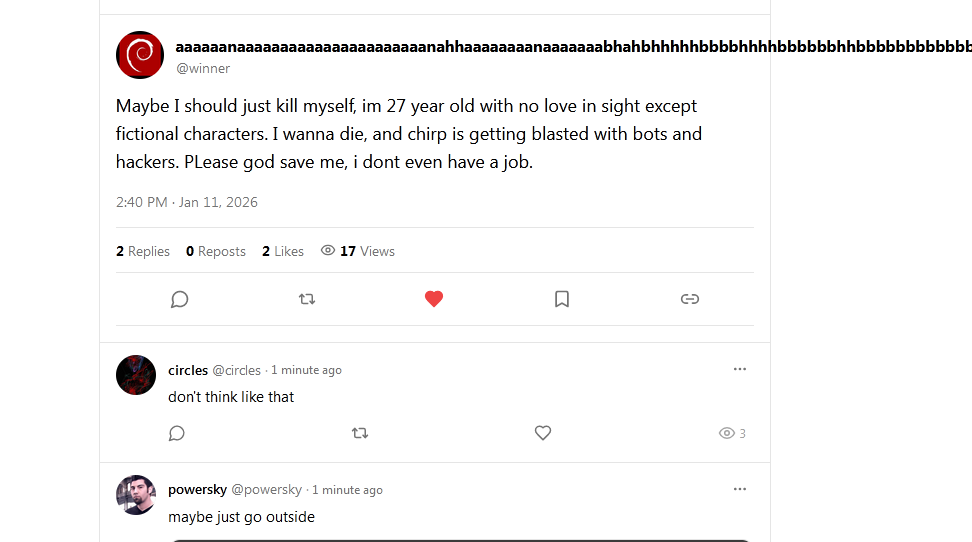Open the red swirl avatar of @winner

click(140, 55)
